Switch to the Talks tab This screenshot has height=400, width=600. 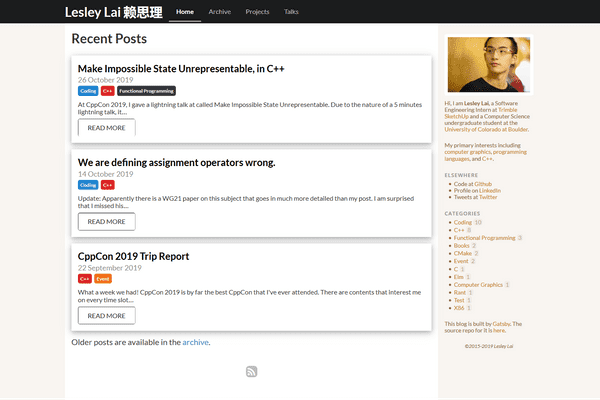click(291, 12)
